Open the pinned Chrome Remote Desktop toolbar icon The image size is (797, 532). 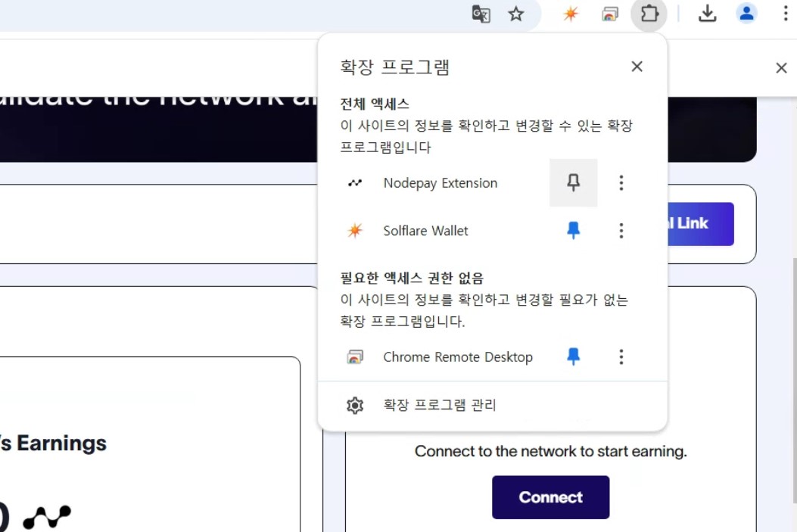click(x=609, y=14)
